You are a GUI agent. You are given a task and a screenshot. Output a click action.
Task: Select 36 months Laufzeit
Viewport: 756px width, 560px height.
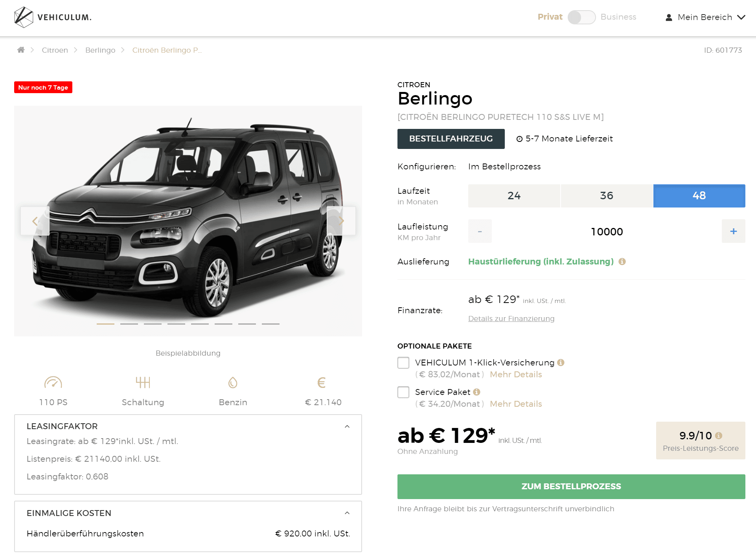click(607, 196)
